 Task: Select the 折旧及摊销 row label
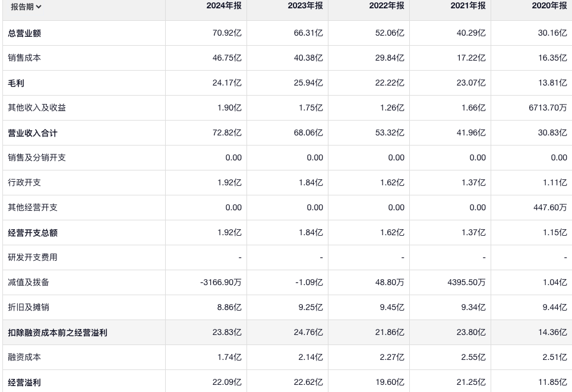[29, 308]
